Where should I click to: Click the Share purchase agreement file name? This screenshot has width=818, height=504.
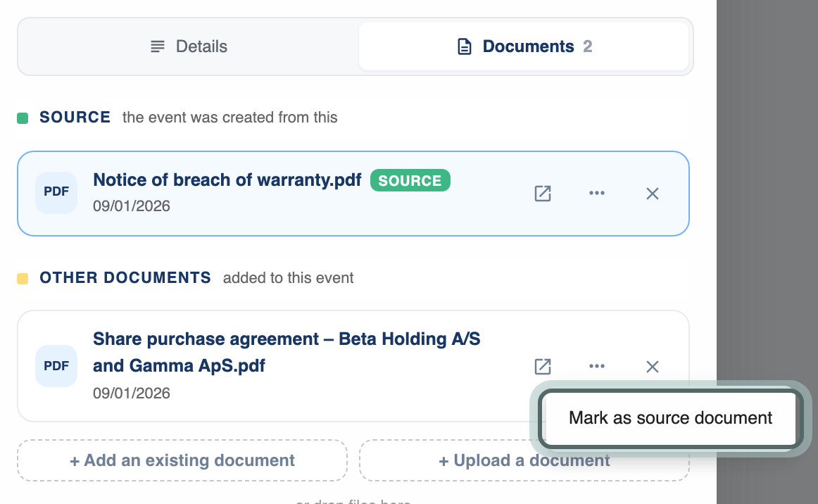pos(287,352)
